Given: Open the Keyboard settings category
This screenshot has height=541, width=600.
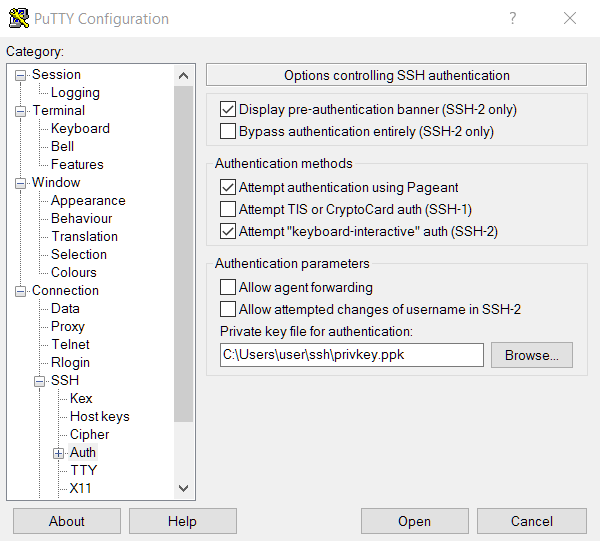Looking at the screenshot, I should (80, 128).
